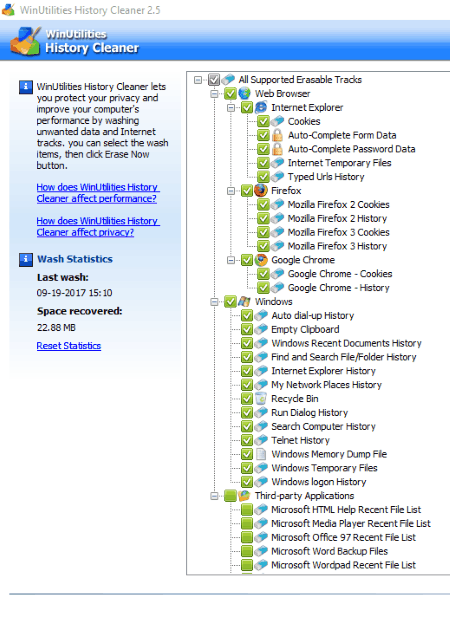This screenshot has width=450, height=631.
Task: Open the 'affect performance?' help link
Action: [x=98, y=193]
